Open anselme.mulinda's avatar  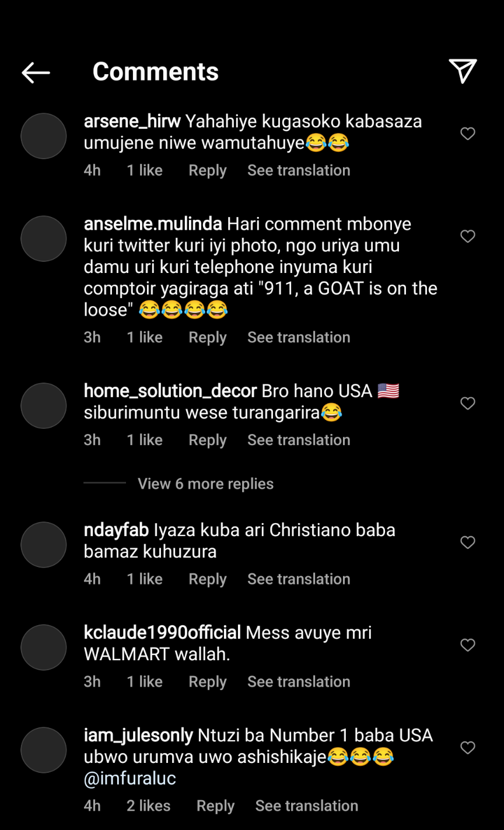point(44,239)
